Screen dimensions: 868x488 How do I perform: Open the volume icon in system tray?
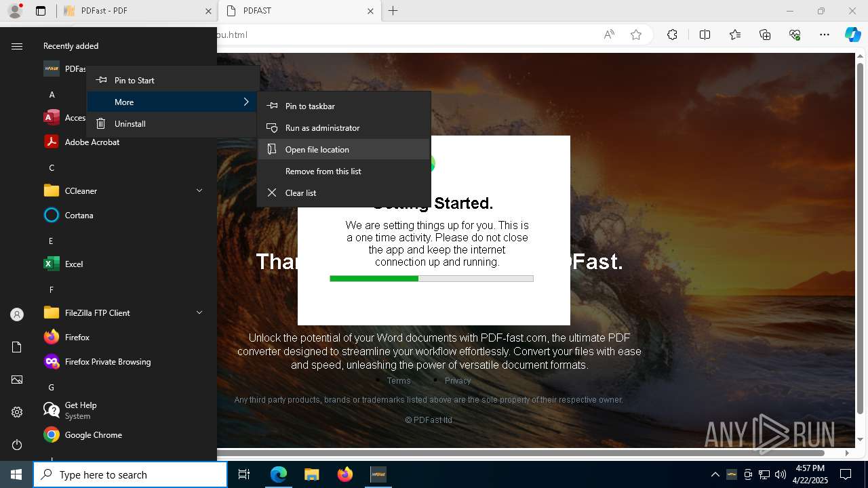[780, 474]
